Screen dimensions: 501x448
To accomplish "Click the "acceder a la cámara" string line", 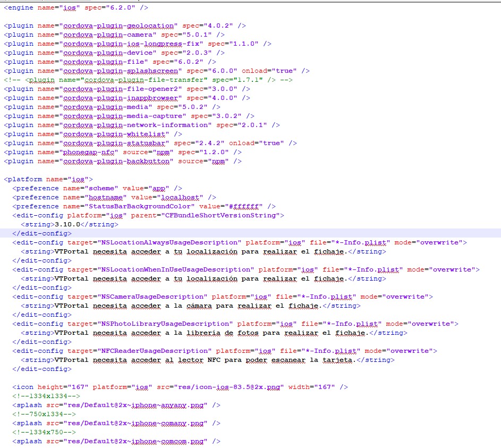I will (x=191, y=306).
